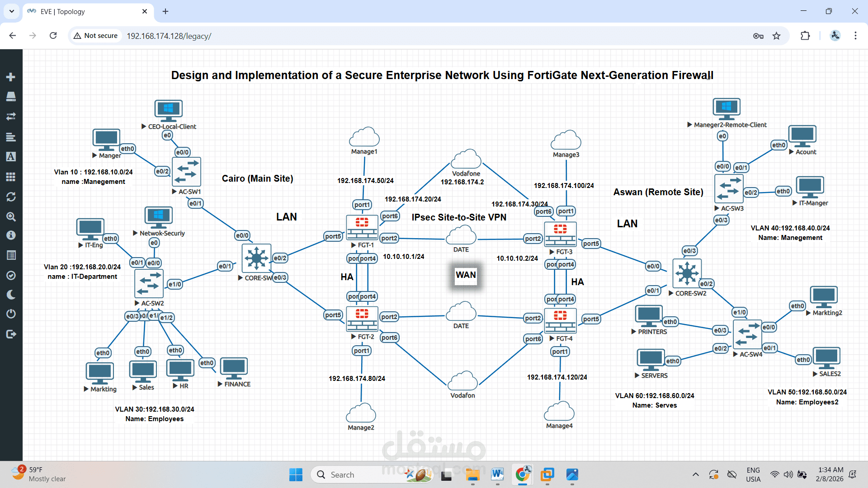868x488 pixels.
Task: Select the Manage3 cloud network
Action: coord(566,140)
